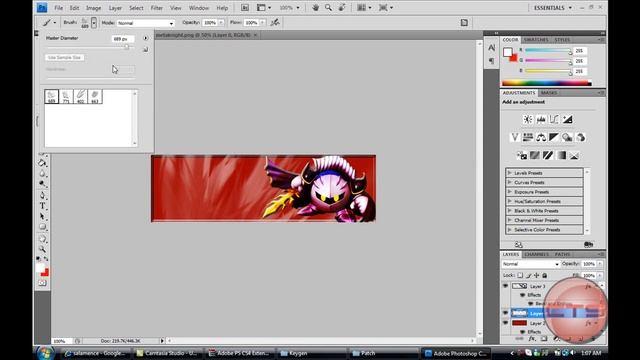Open the brush picker flyout menu arrow

pyautogui.click(x=145, y=38)
